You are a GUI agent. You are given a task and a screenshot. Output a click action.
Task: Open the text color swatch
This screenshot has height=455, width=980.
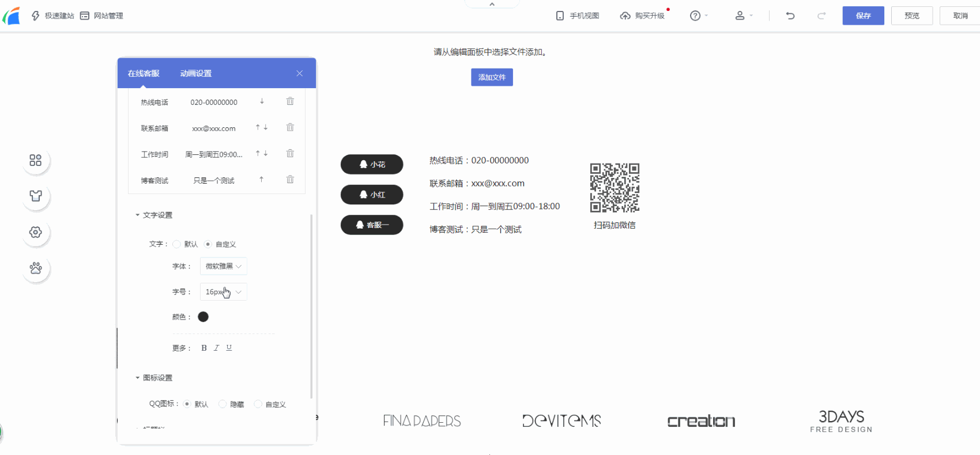coord(203,317)
